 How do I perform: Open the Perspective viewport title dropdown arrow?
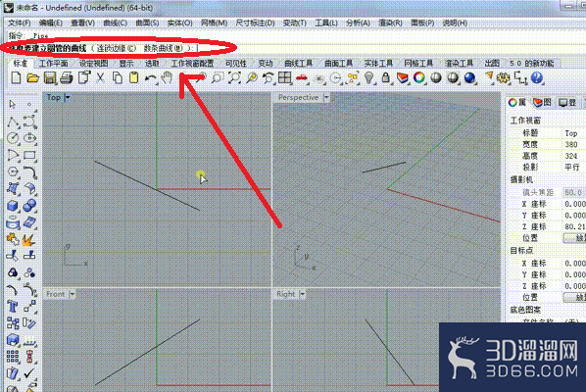click(x=326, y=98)
